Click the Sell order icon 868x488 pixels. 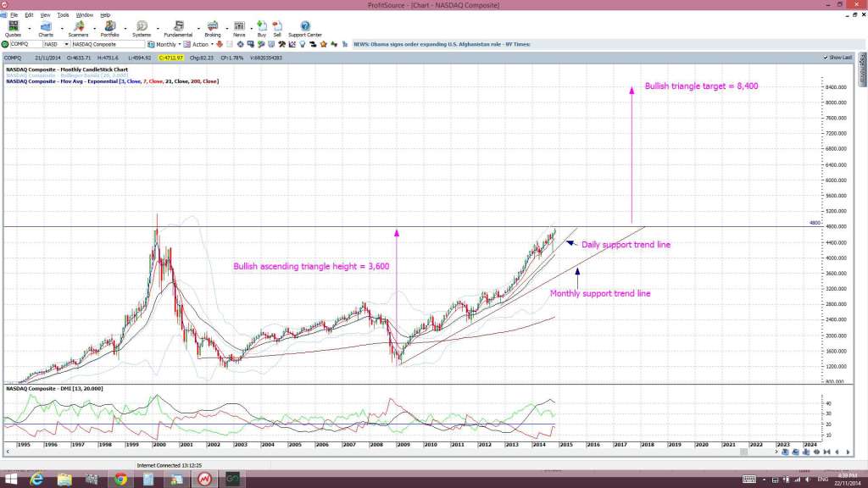point(277,28)
